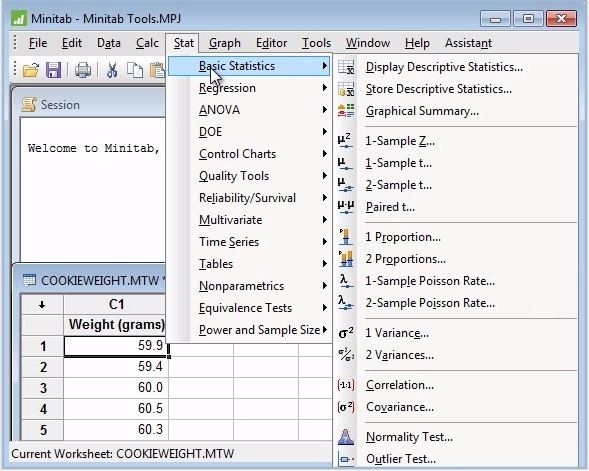Select cell with value 60.0
This screenshot has height=471, width=589.
coord(116,388)
